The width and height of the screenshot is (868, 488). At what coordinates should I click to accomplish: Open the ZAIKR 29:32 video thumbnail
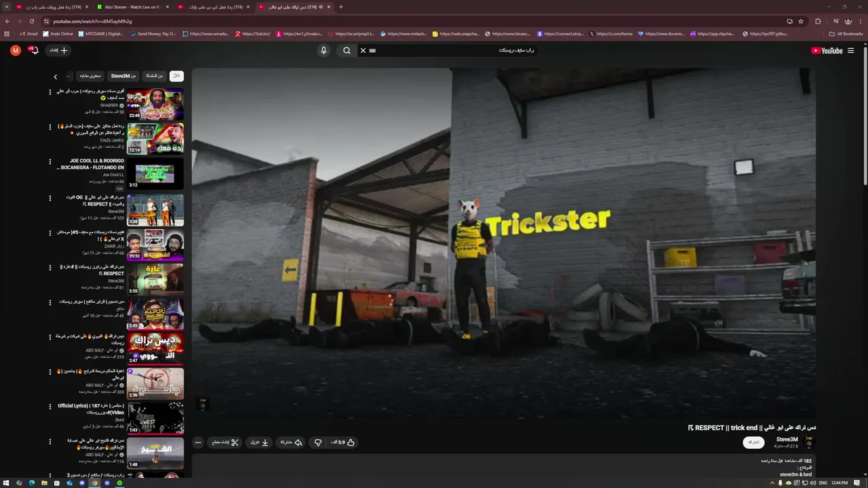pyautogui.click(x=155, y=245)
